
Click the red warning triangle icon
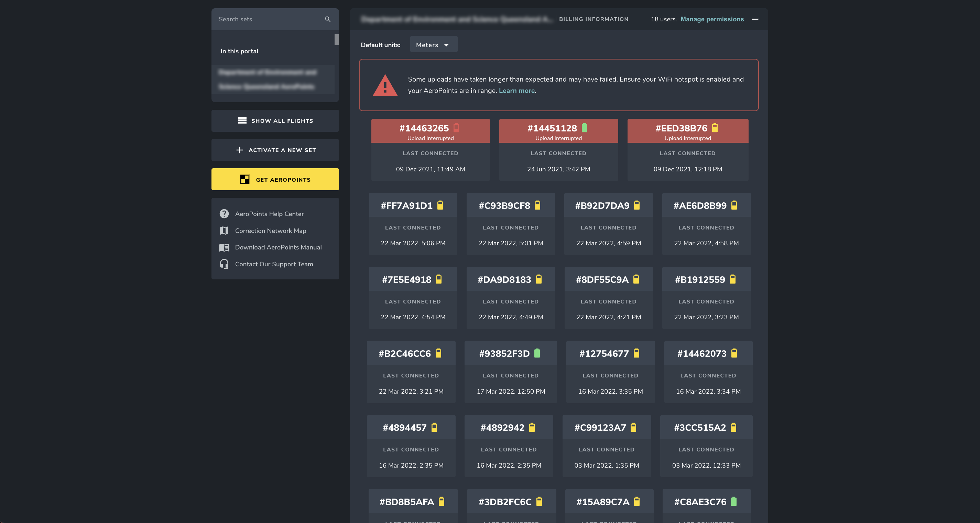pyautogui.click(x=385, y=85)
